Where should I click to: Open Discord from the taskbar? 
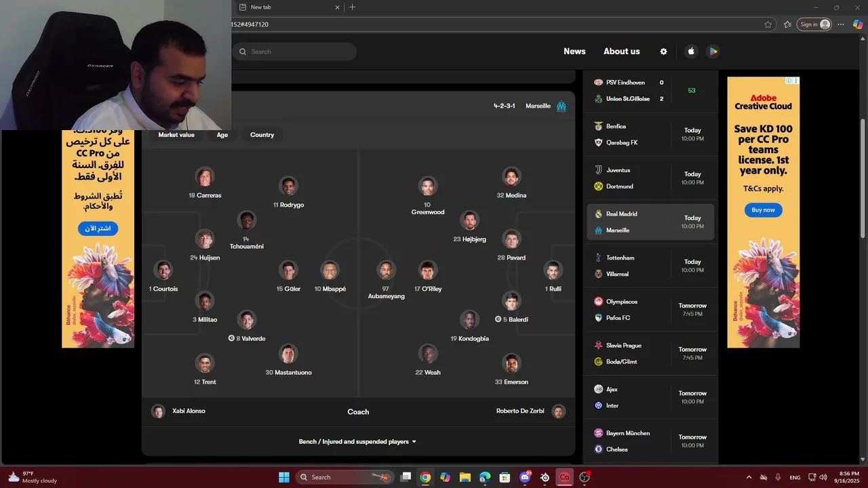[x=525, y=477]
